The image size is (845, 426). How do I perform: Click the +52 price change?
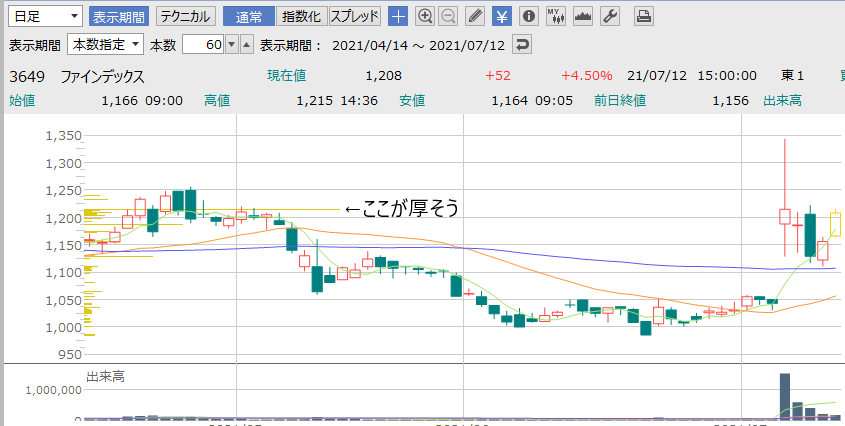click(498, 76)
